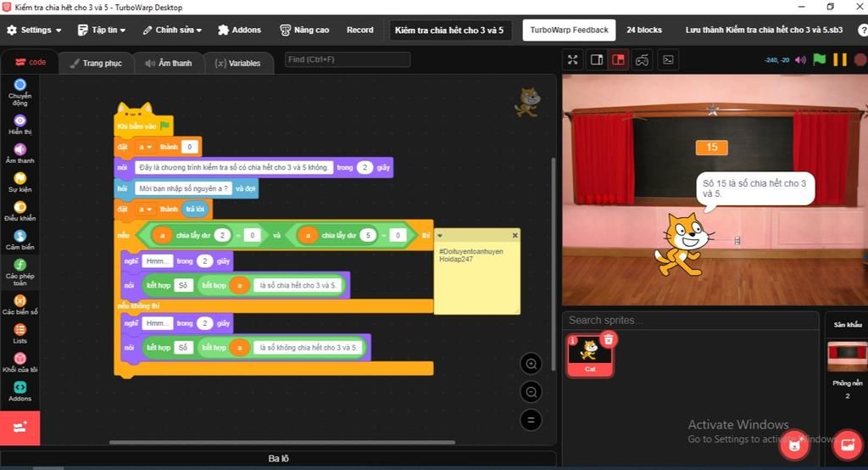
Task: Zoom out on the code workspace
Action: [x=531, y=392]
